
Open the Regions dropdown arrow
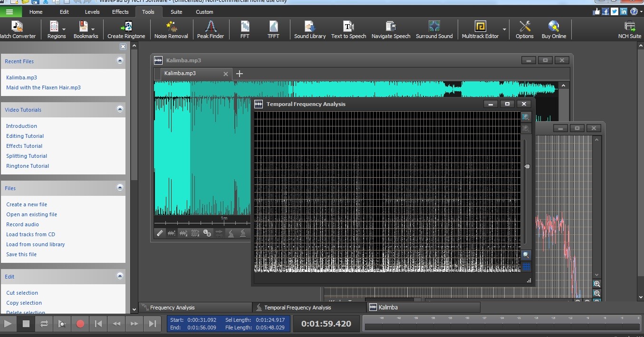point(65,29)
